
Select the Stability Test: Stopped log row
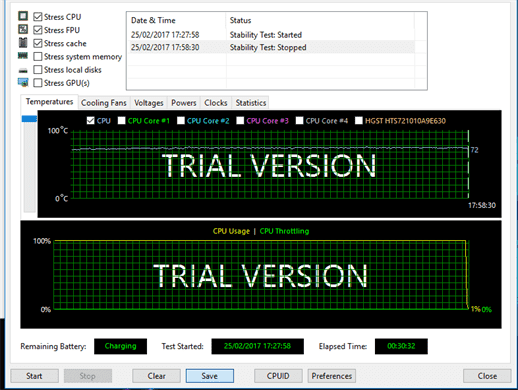coord(271,47)
